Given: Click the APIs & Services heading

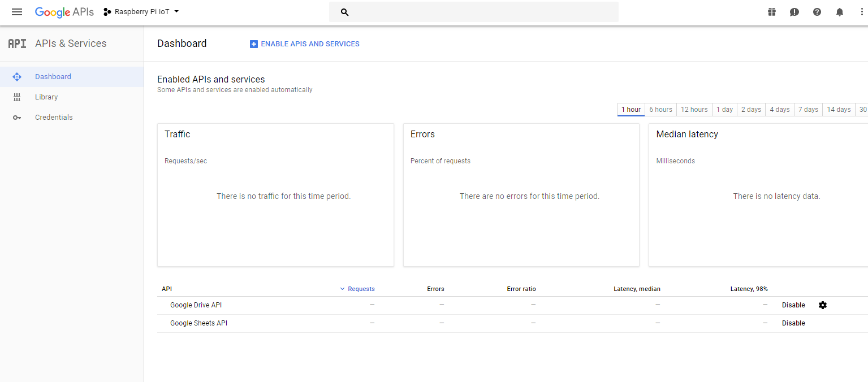Looking at the screenshot, I should [71, 44].
